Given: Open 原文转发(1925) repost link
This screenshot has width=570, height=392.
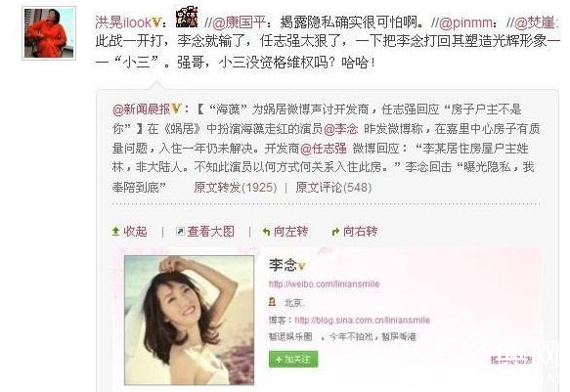Looking at the screenshot, I should [236, 188].
